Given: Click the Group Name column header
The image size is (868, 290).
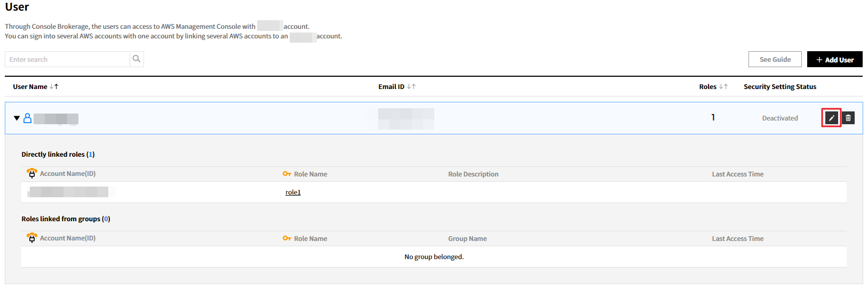Looking at the screenshot, I should pos(467,239).
